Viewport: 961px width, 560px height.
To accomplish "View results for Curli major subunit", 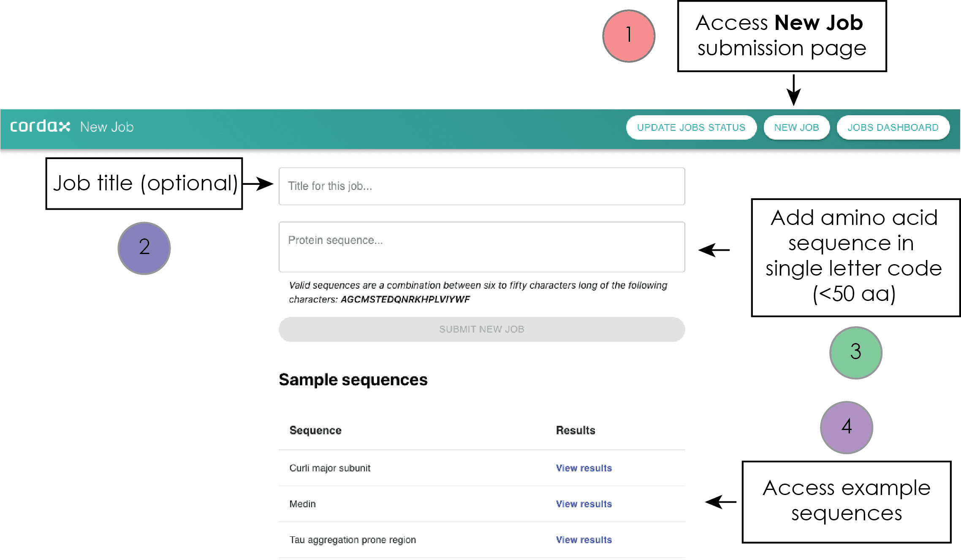I will click(584, 468).
